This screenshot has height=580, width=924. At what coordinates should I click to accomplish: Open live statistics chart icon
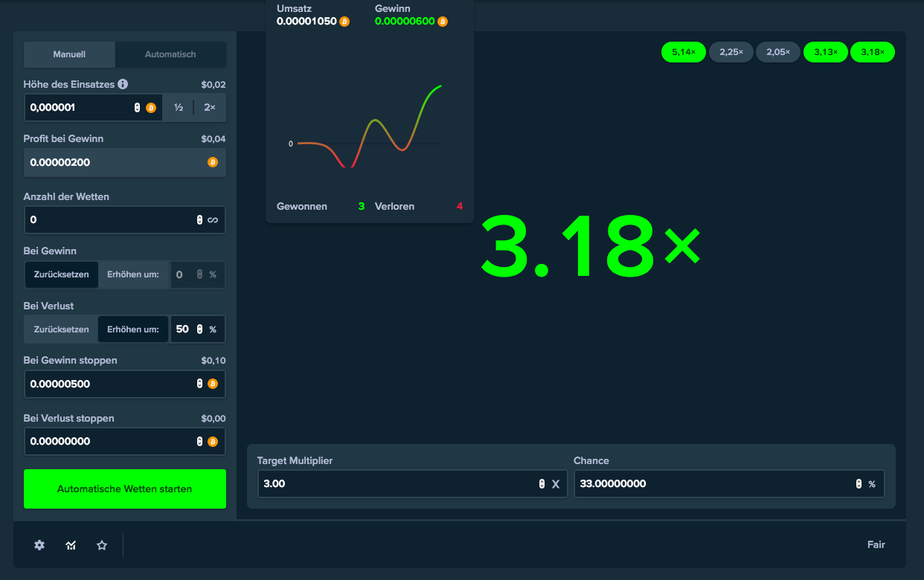point(71,545)
